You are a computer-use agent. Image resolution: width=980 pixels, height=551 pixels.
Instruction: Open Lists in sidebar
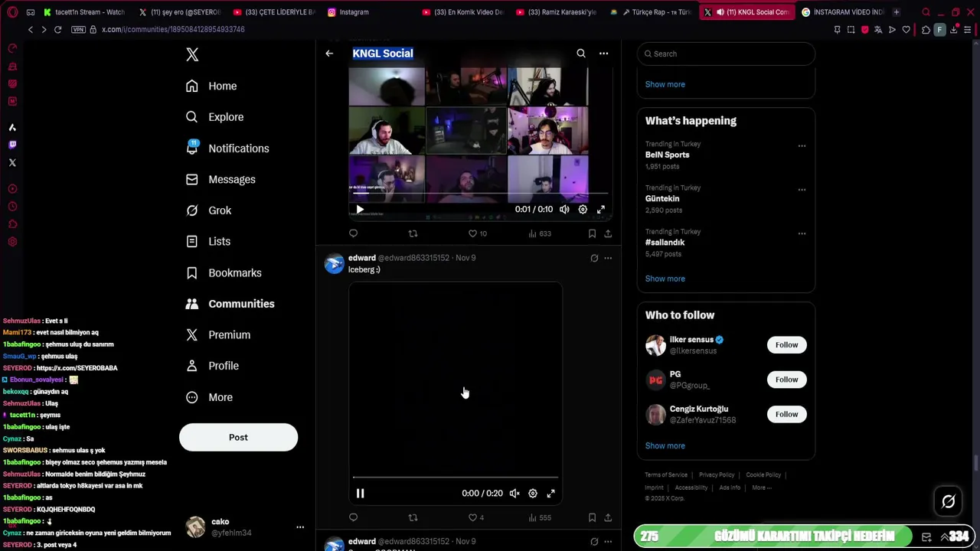point(207,241)
